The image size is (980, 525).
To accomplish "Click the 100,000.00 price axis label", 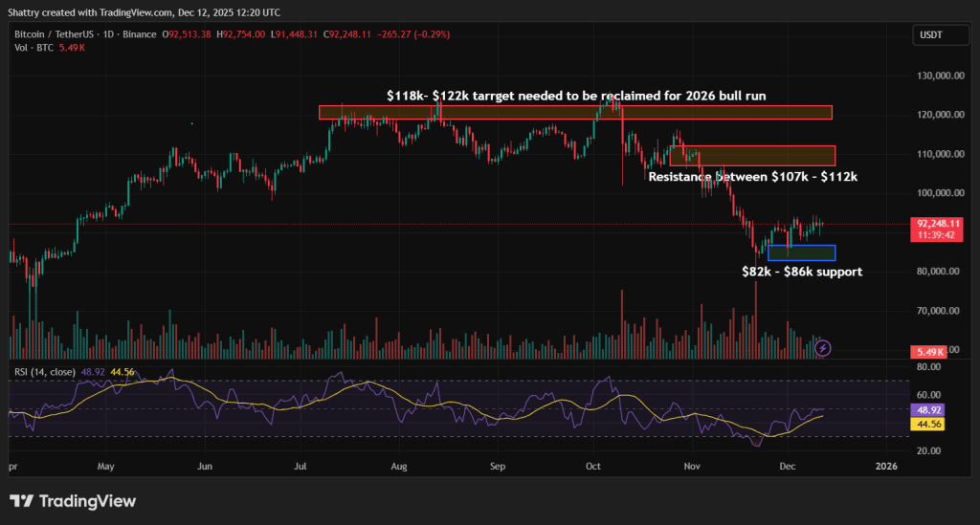I will 941,193.
